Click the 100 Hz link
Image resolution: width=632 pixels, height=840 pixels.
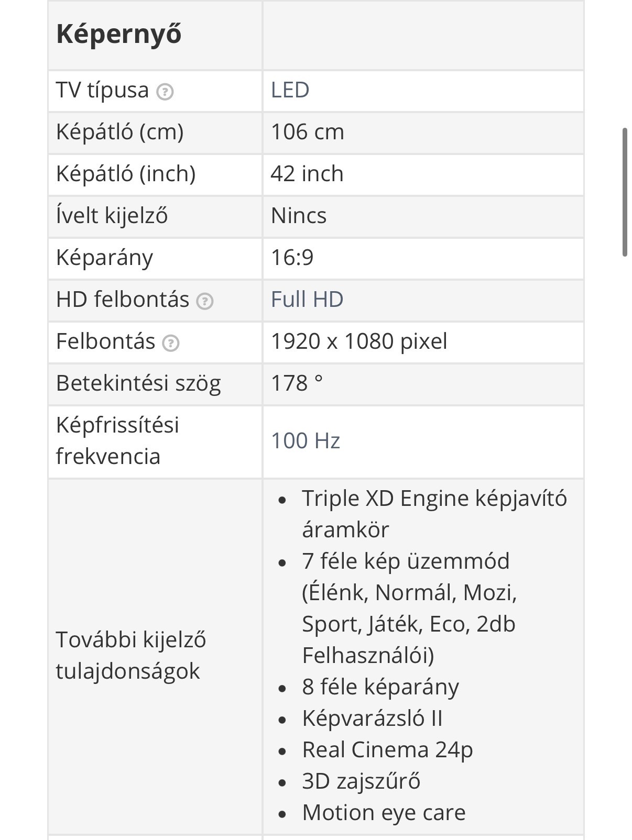point(306,441)
